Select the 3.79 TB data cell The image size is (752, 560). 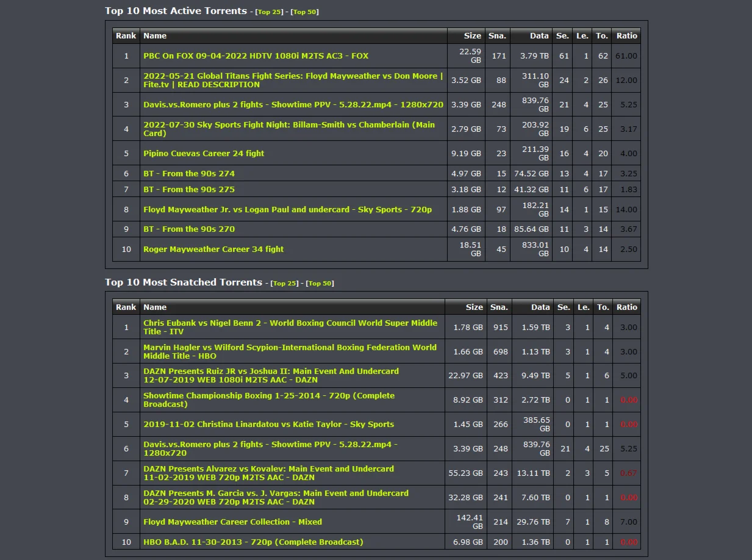531,56
